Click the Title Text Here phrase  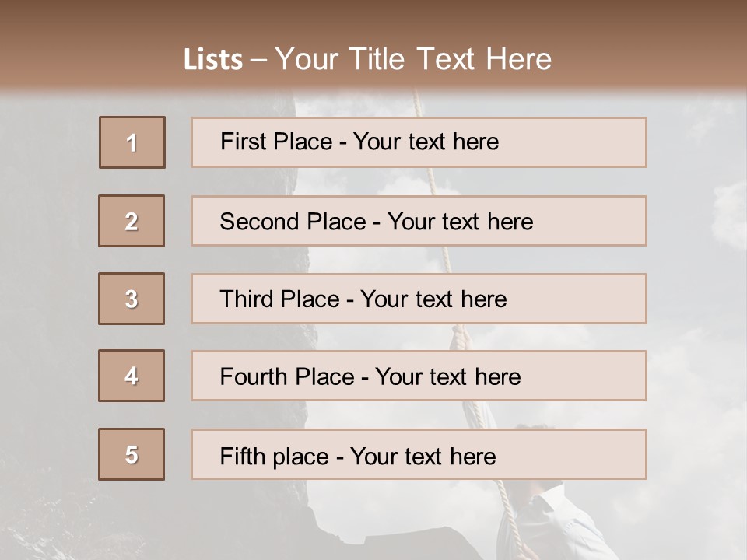point(451,59)
